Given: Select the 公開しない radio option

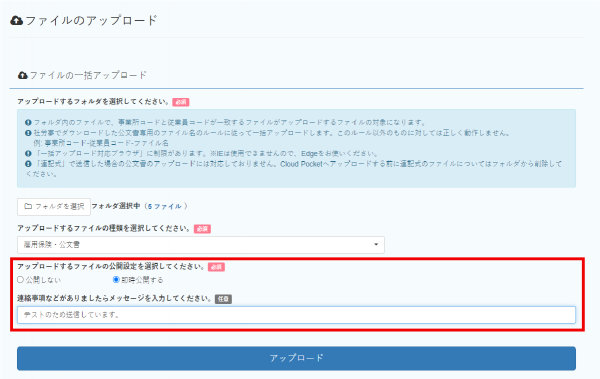Looking at the screenshot, I should coord(21,280).
